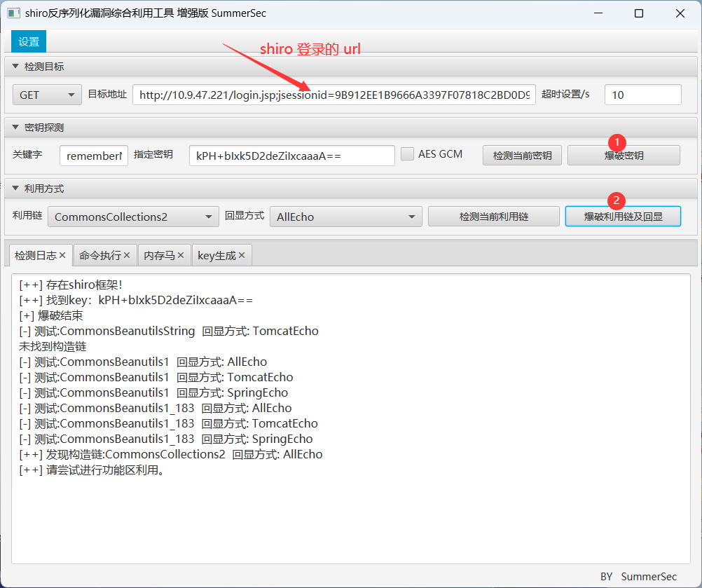Click log line CommonsBeanutils1 回显方式: AllEcho
Viewport: 702px width, 588px height.
[143, 362]
